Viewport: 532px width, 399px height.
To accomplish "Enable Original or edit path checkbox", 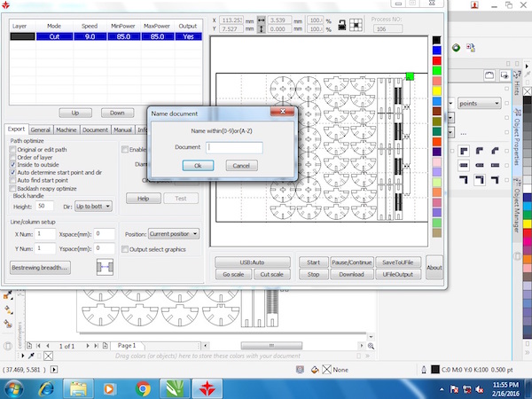I will [x=13, y=149].
